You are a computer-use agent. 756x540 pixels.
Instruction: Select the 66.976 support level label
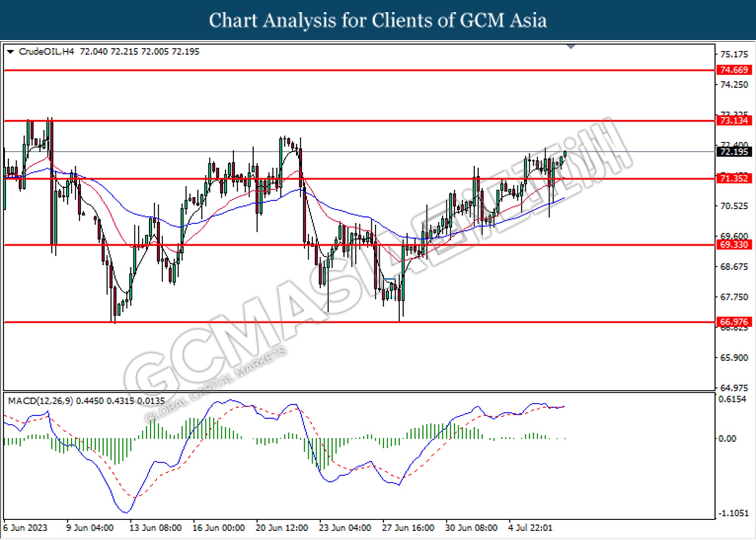point(734,322)
